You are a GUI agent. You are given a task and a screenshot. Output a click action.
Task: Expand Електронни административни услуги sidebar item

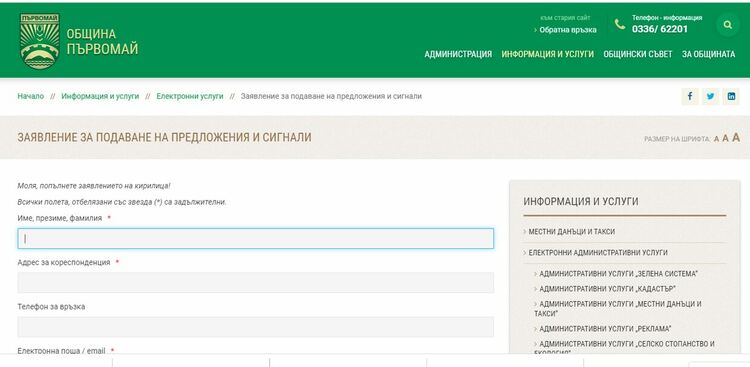point(598,253)
